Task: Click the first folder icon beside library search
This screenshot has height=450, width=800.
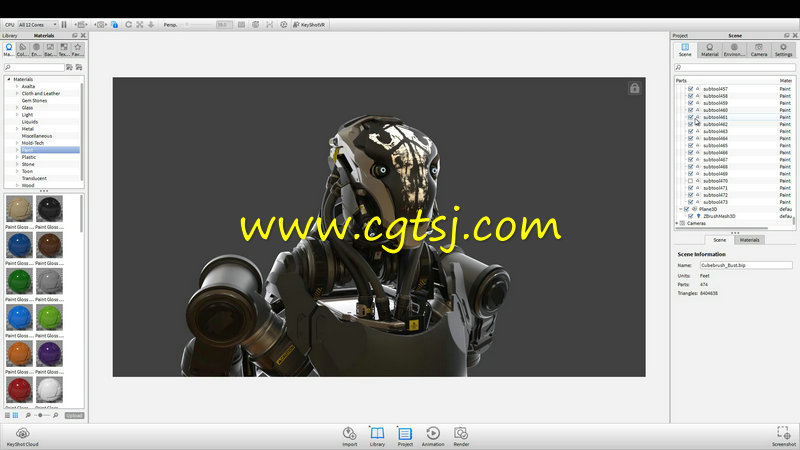Action: pyautogui.click(x=69, y=67)
